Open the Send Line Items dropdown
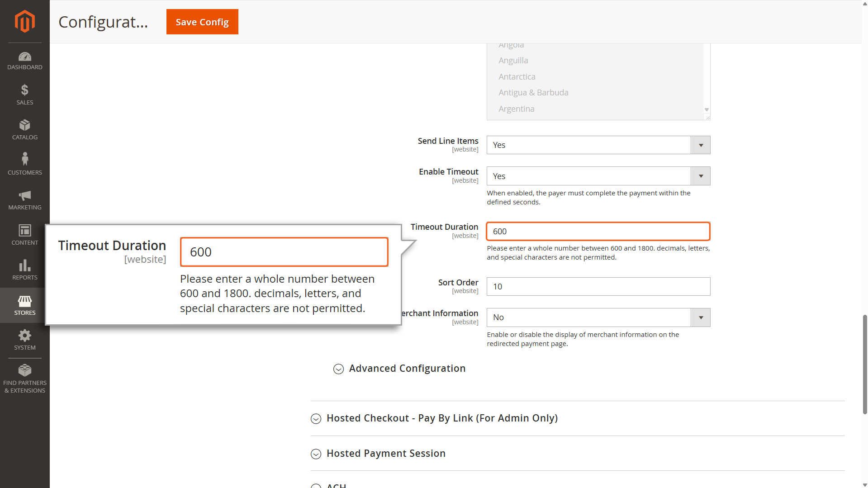The image size is (868, 488). click(598, 145)
